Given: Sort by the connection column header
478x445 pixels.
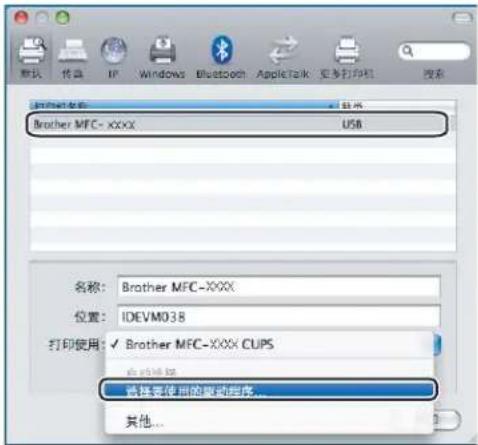Looking at the screenshot, I should [397, 105].
